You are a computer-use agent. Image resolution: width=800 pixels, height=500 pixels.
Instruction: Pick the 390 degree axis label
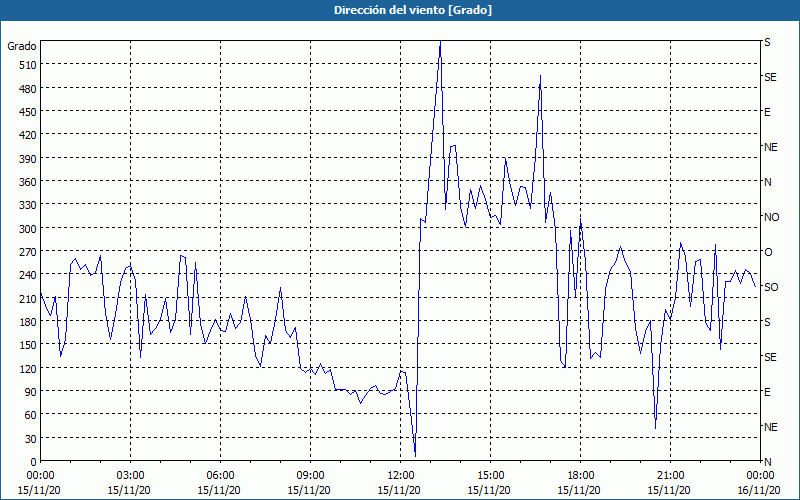pyautogui.click(x=28, y=159)
